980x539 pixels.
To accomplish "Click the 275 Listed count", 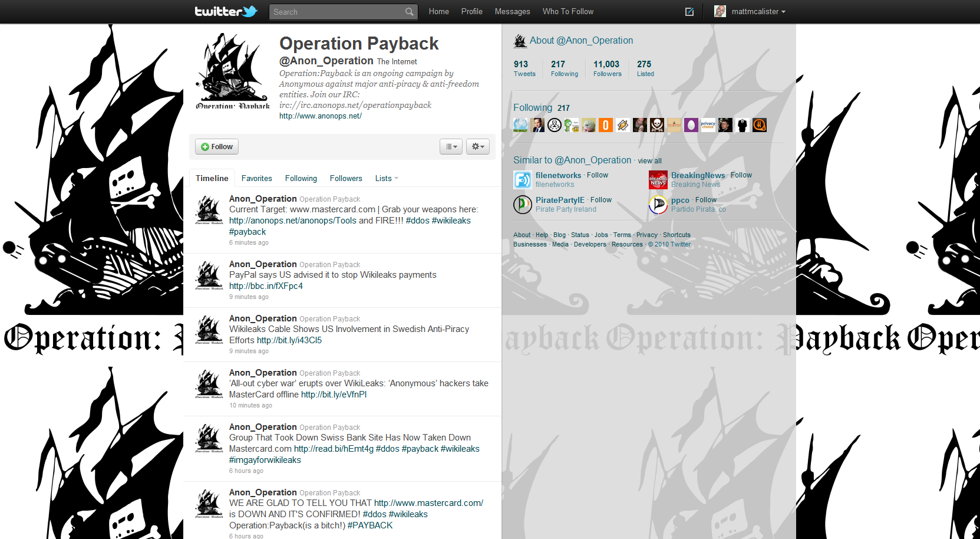I will click(645, 68).
